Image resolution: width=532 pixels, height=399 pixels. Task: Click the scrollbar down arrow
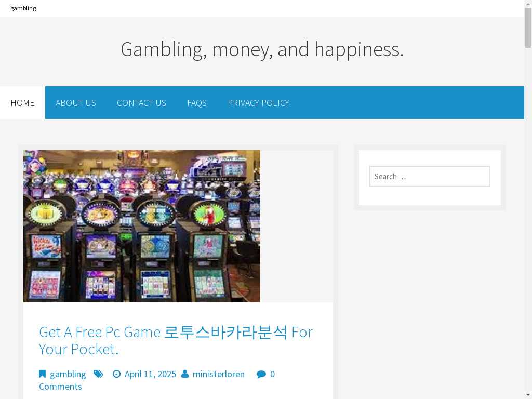pos(528,395)
